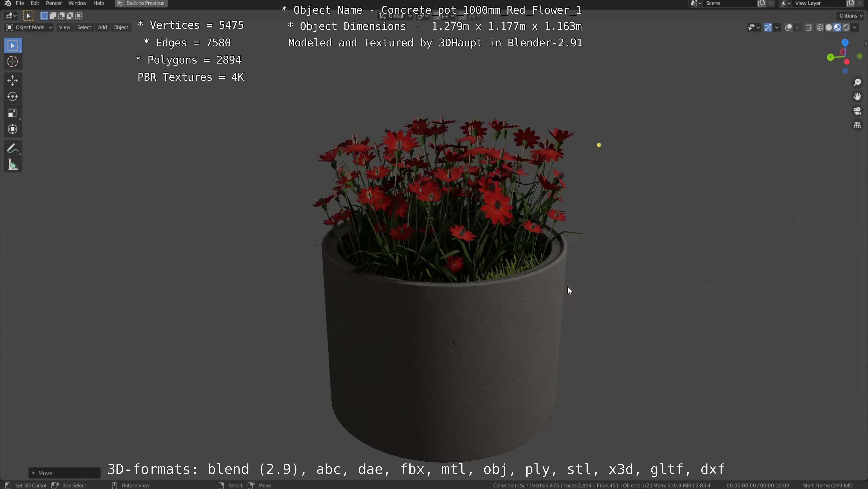
Task: Click the pan hand viewport icon
Action: tap(857, 97)
